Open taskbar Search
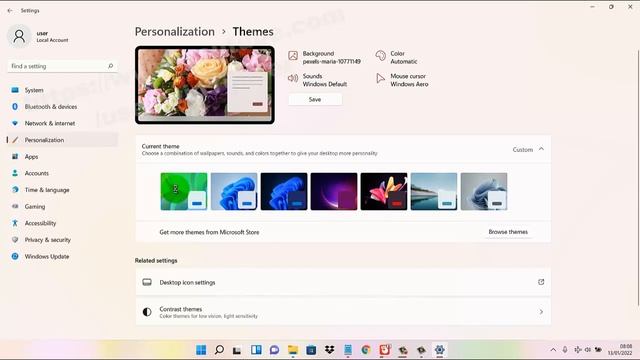This screenshot has width=640, height=360. [x=220, y=350]
